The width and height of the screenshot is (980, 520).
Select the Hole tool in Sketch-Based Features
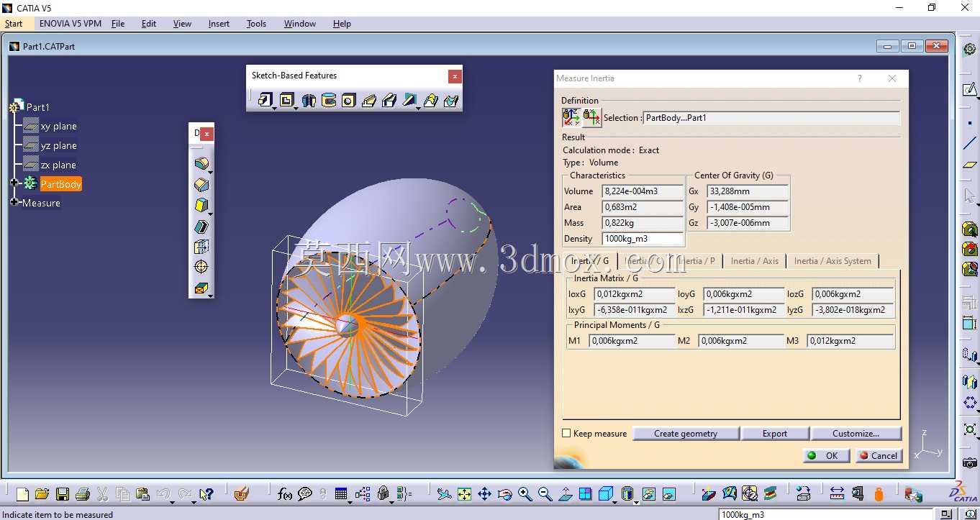(349, 100)
